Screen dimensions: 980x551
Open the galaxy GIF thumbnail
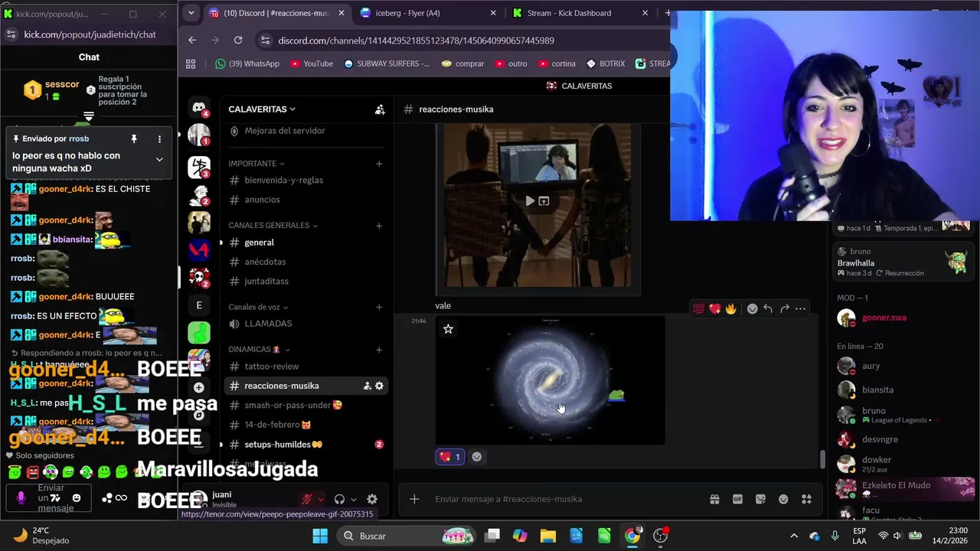tap(550, 380)
